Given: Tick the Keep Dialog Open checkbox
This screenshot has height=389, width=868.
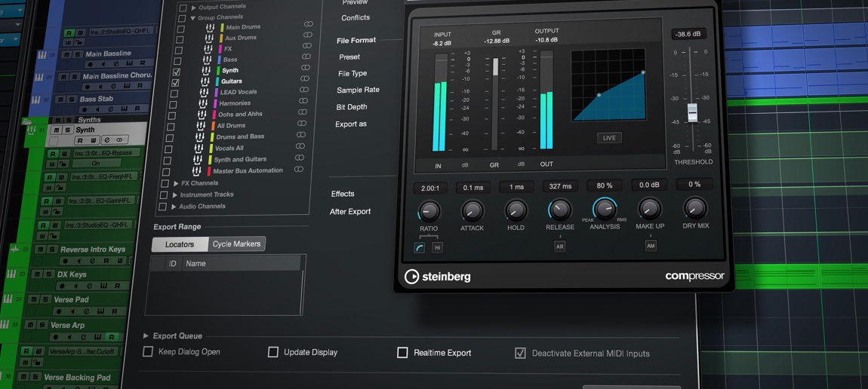Looking at the screenshot, I should (x=148, y=351).
